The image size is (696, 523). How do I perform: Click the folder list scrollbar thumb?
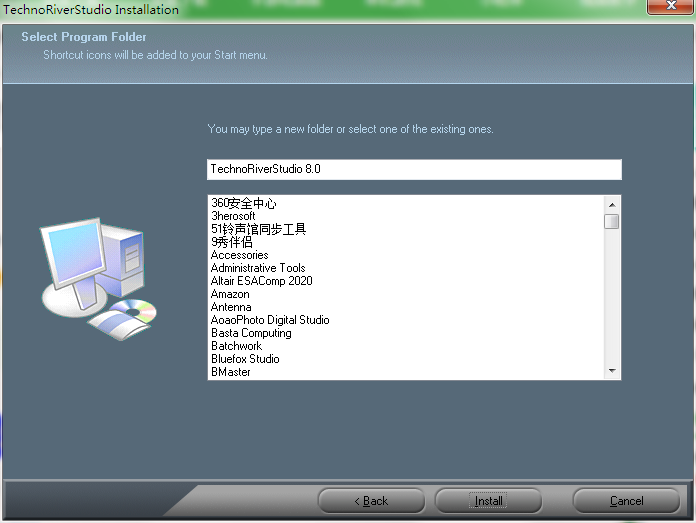612,221
